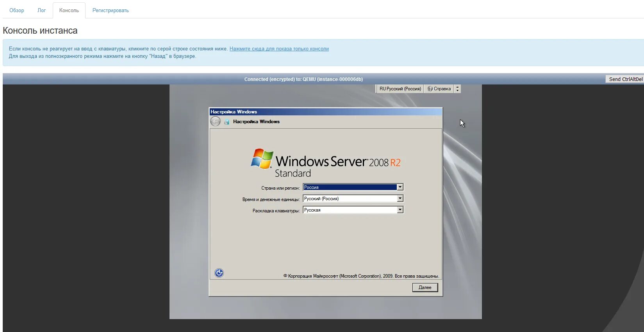
Task: Click the Windows Server flag logo
Action: pos(262,159)
